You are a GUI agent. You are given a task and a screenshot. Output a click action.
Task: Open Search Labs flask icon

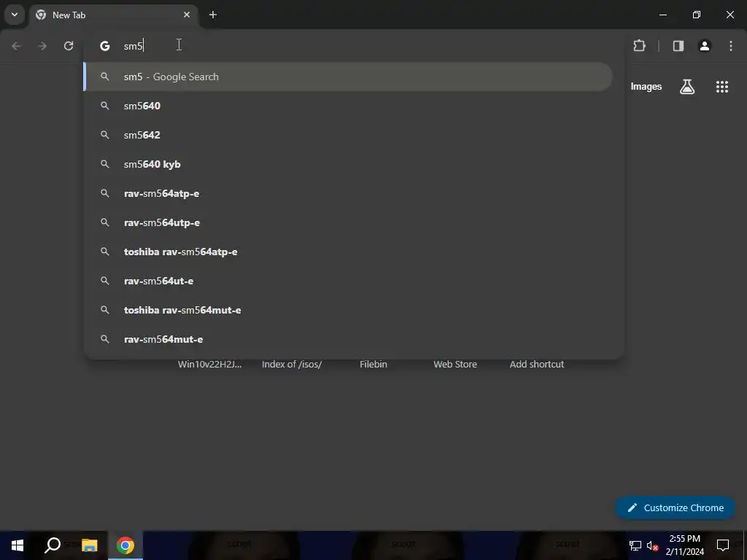click(x=687, y=87)
